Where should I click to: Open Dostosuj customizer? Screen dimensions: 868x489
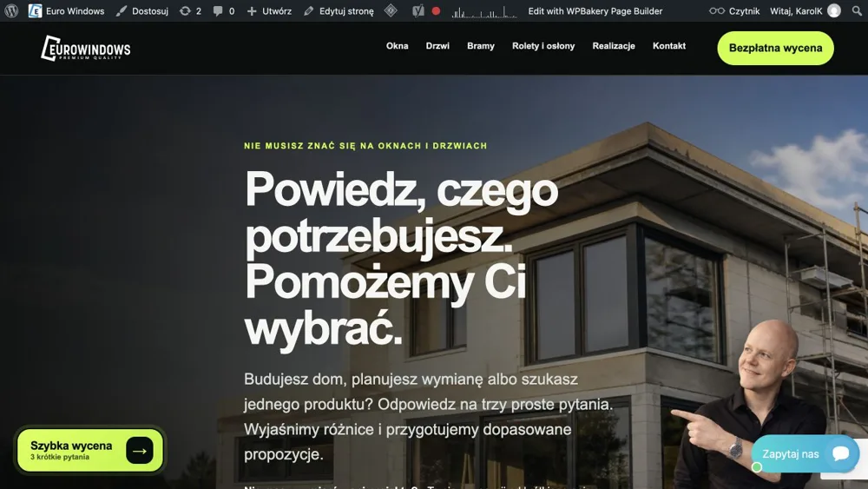(x=141, y=10)
